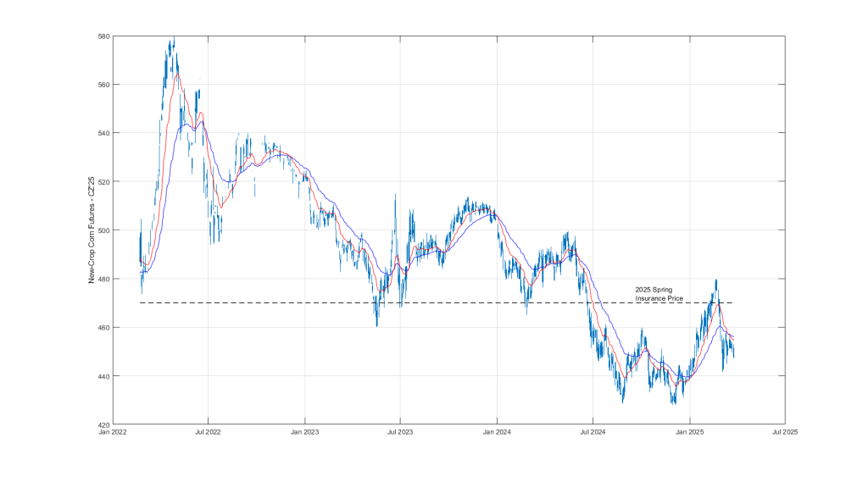
Task: Click the "Jan 2025" x-axis tick label
Action: (689, 432)
